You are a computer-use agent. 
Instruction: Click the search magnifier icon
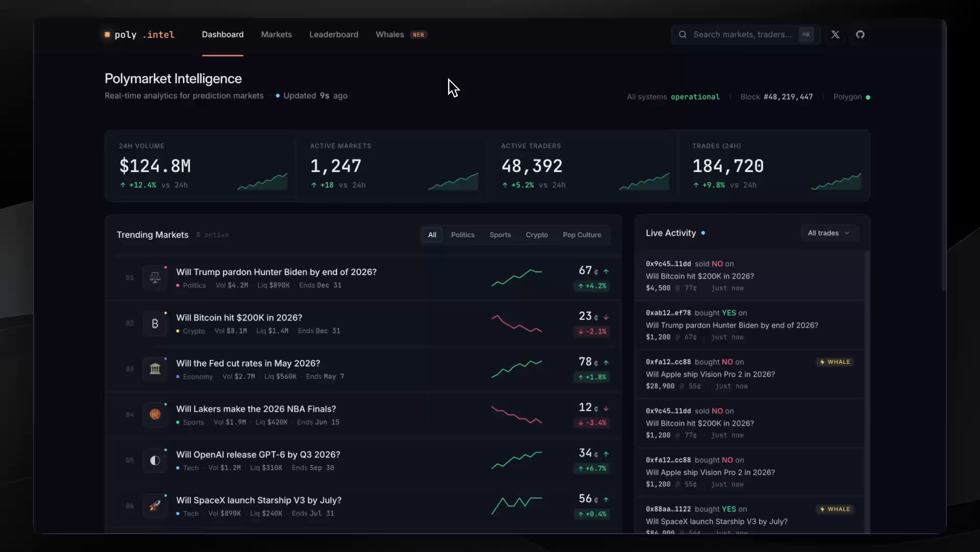[x=683, y=34]
